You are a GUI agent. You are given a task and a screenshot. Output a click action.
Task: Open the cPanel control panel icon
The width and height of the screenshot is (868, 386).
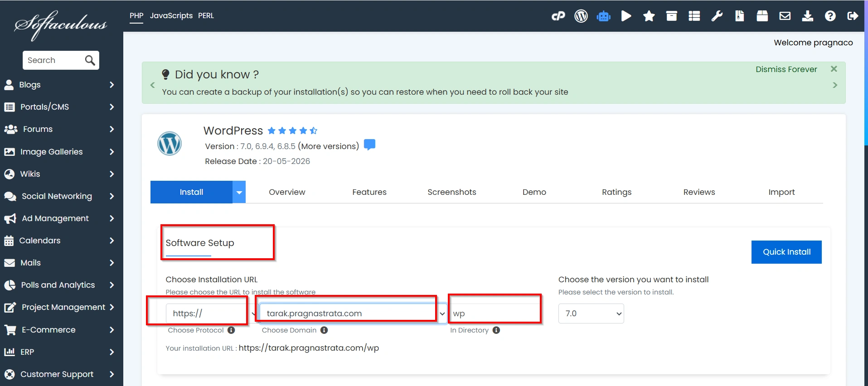tap(558, 16)
